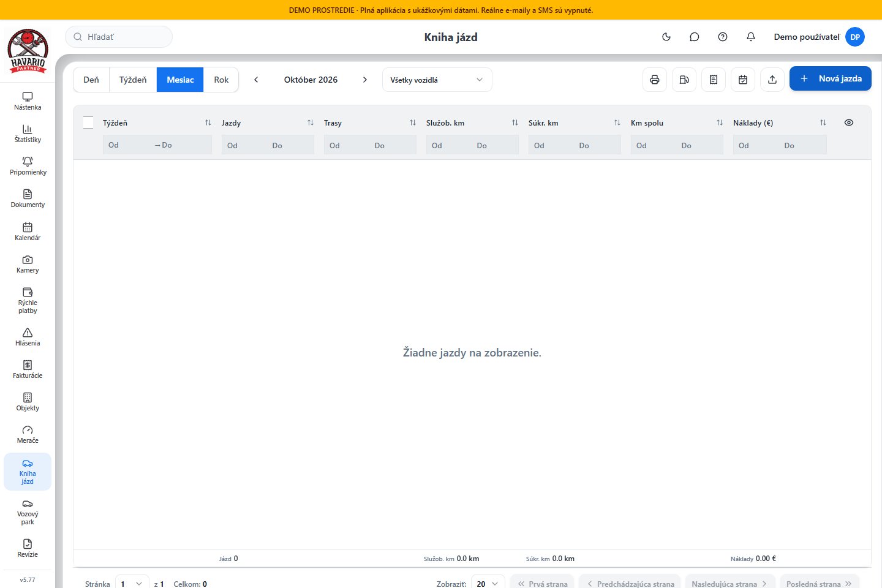Open Štatistiky in the sidebar

point(28,134)
